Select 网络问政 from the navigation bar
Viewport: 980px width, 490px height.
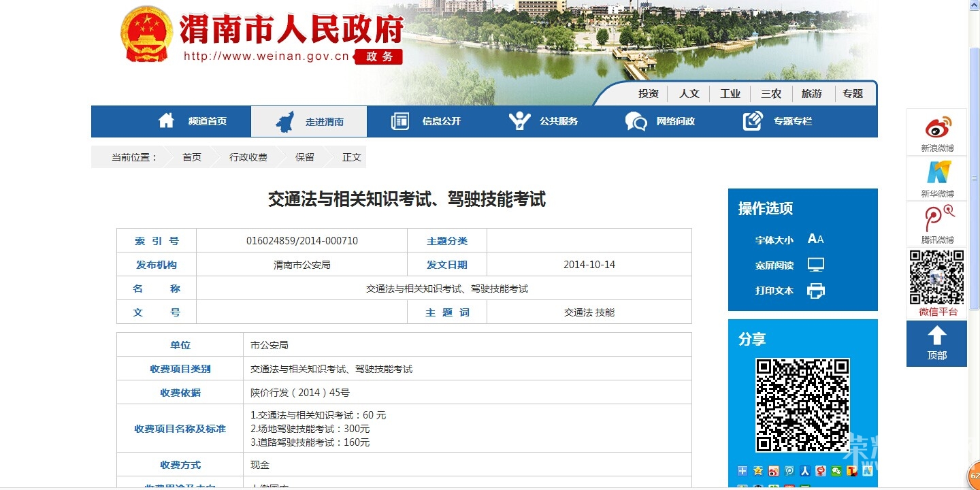(660, 121)
